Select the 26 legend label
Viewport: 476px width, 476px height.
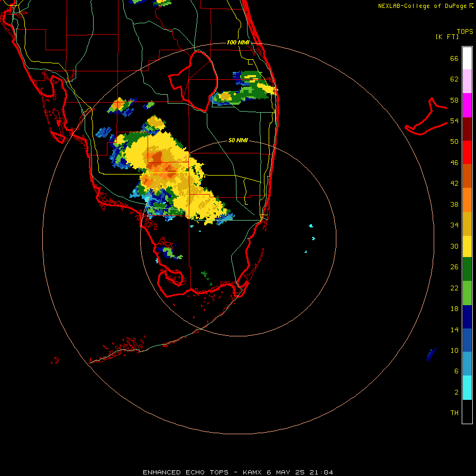[x=454, y=267]
